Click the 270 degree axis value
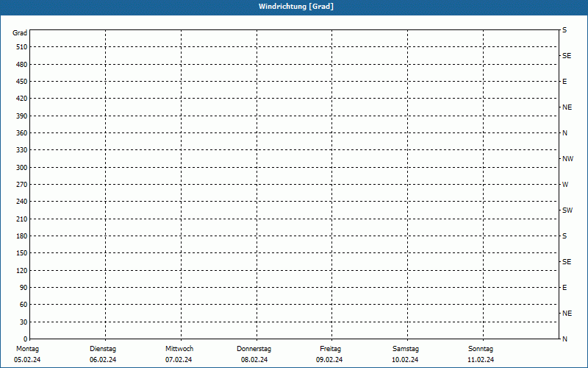Image resolution: width=588 pixels, height=368 pixels. [x=21, y=185]
